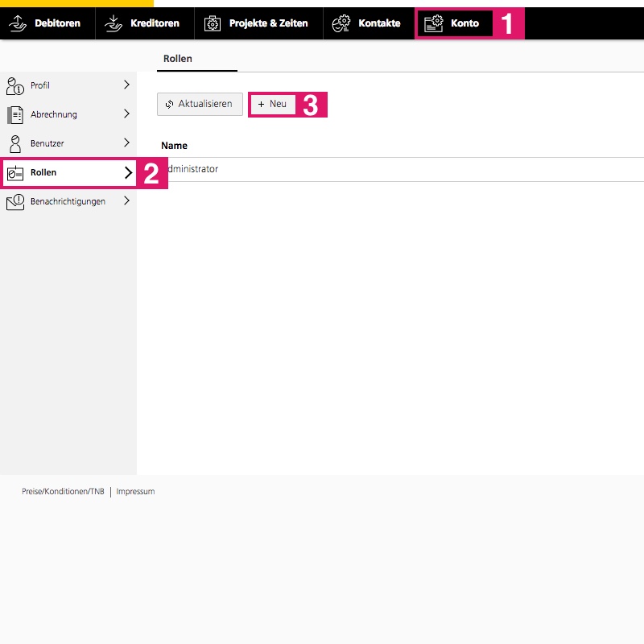Select the Administrator role row
644x644 pixels.
tap(192, 169)
